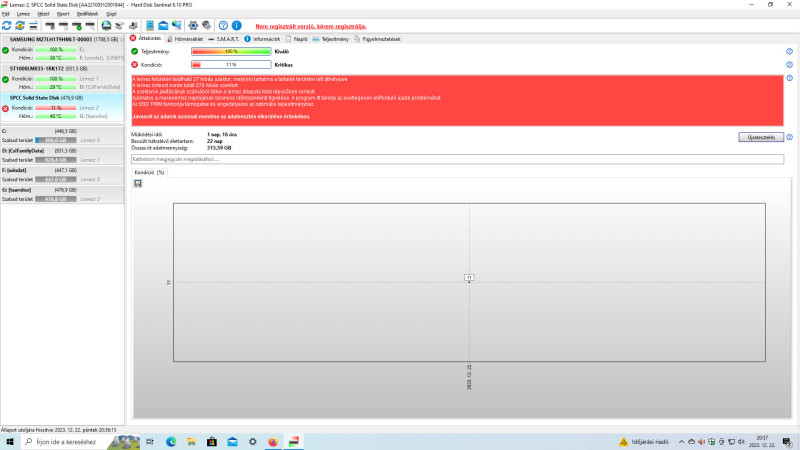
Task: Click the blue notepad report toolbar icon
Action: (150, 26)
